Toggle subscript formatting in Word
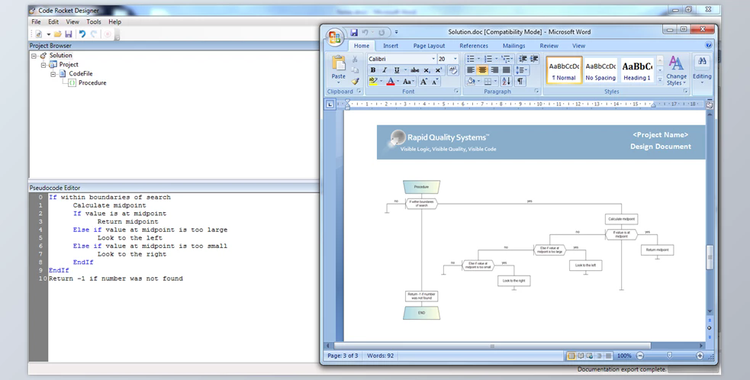This screenshot has width=750, height=380. [x=427, y=70]
